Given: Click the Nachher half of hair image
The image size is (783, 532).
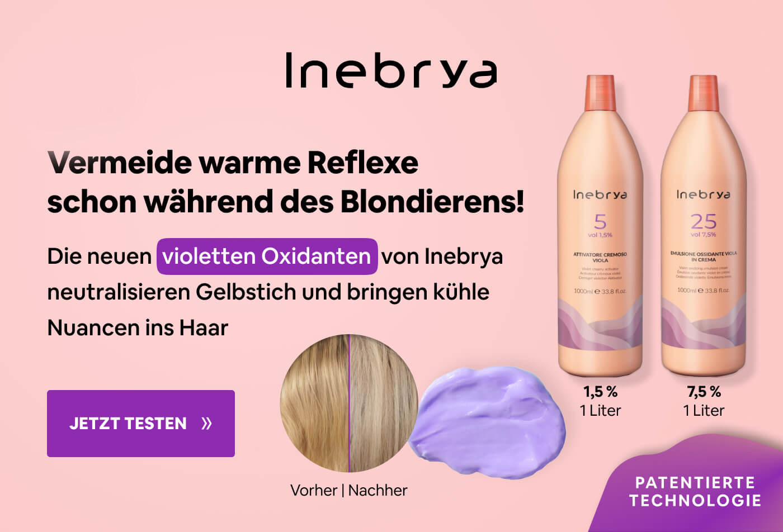Looking at the screenshot, I should click(x=384, y=403).
